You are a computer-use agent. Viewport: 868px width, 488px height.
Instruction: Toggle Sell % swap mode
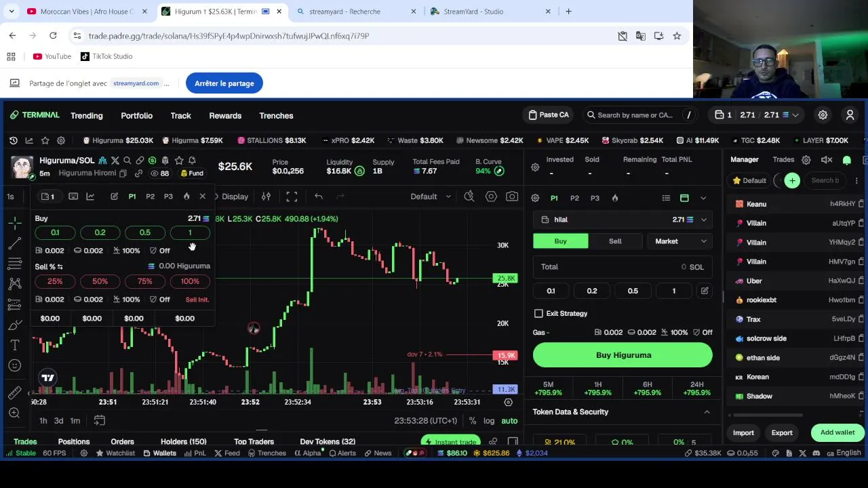tap(60, 267)
